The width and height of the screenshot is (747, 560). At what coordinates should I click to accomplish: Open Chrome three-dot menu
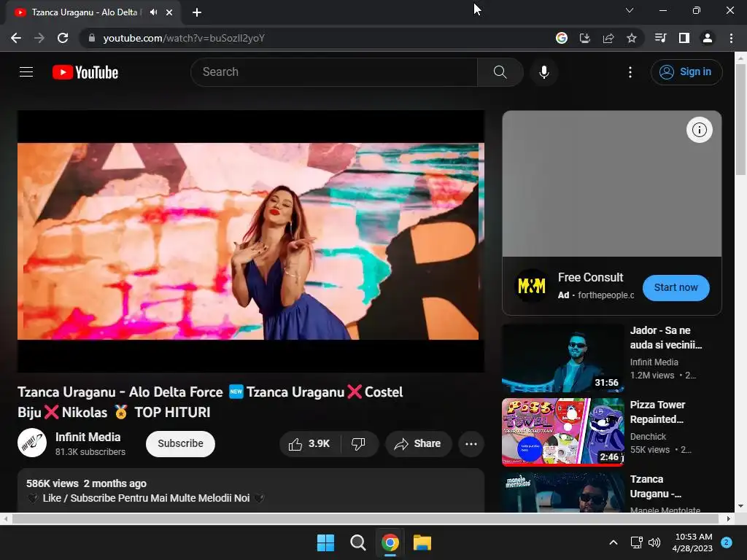[731, 38]
